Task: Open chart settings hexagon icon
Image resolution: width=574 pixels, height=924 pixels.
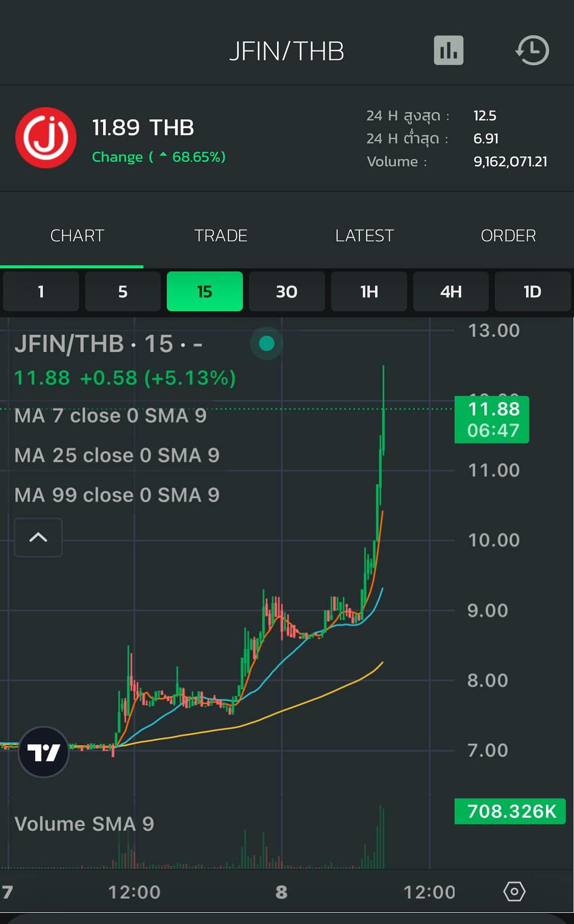Action: 514,891
